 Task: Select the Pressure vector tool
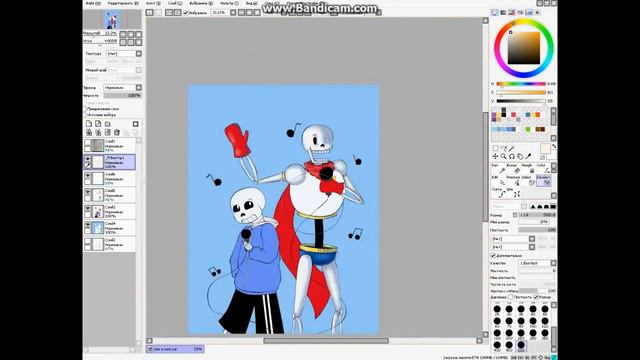[x=513, y=180]
